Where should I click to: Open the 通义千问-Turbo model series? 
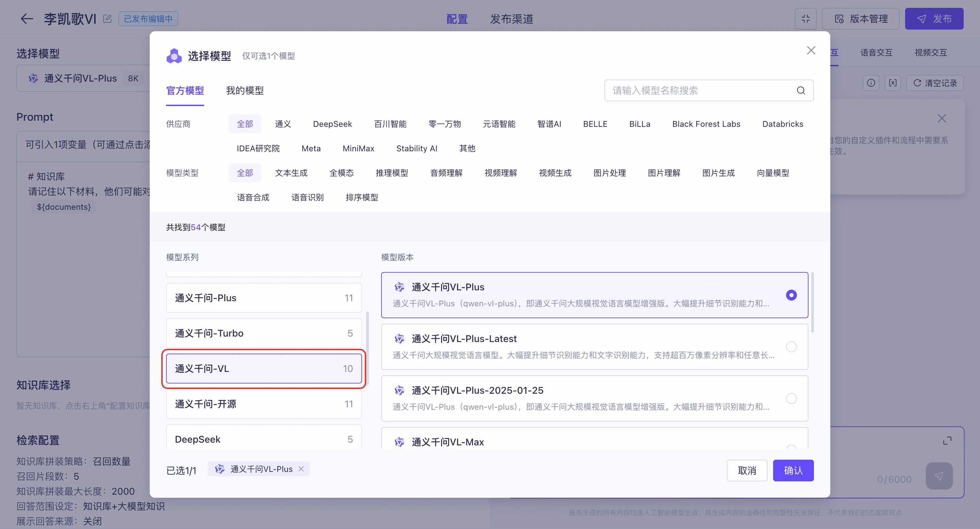tap(264, 333)
